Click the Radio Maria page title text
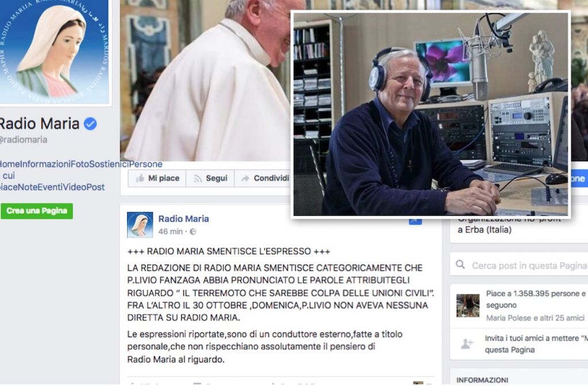 coord(40,123)
